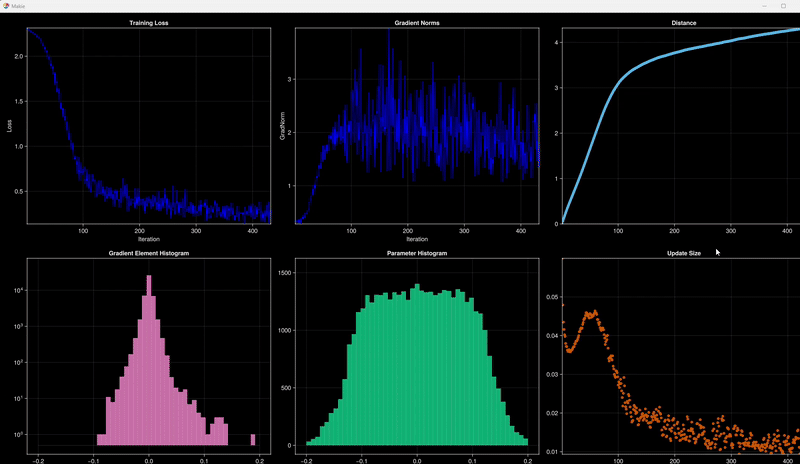Minimize the Makie window
Viewport: 800px width, 464px height.
click(x=764, y=6)
